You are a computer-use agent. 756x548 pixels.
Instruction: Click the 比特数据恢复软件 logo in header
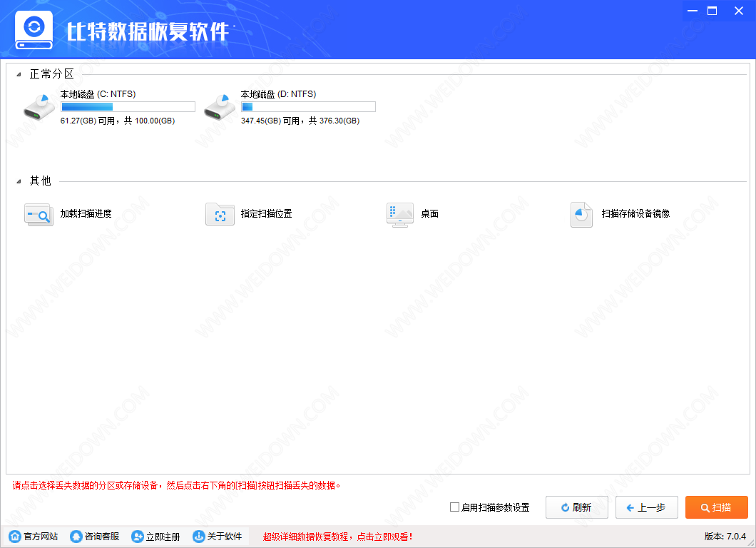[34, 31]
